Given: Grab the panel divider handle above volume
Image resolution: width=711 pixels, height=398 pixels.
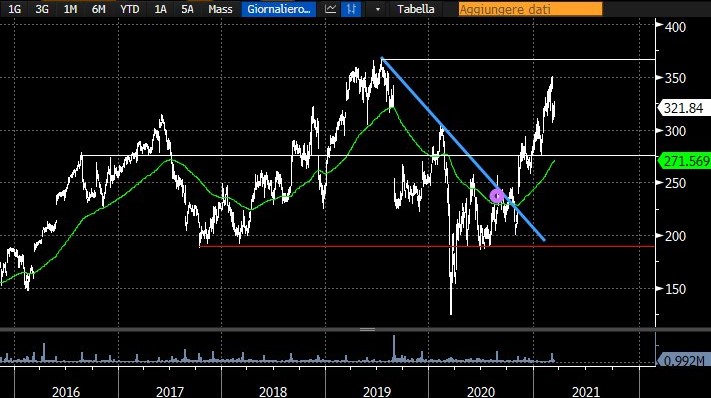Looking at the screenshot, I should coord(367,330).
